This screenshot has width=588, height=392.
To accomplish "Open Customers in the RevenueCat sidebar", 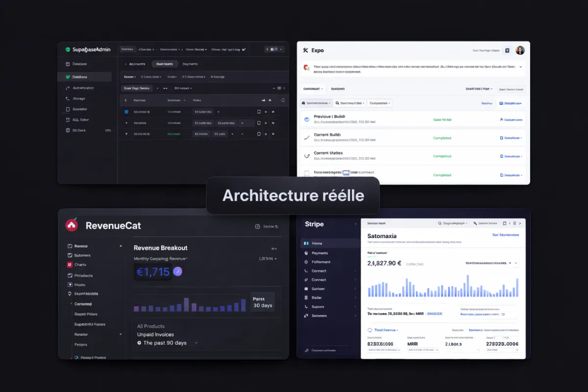I will 78,255.
